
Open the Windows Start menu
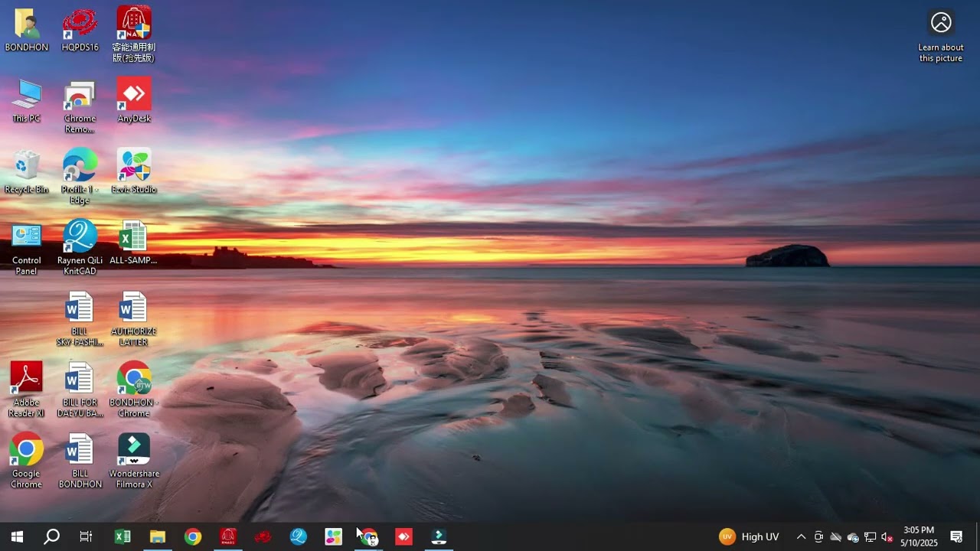coord(17,536)
